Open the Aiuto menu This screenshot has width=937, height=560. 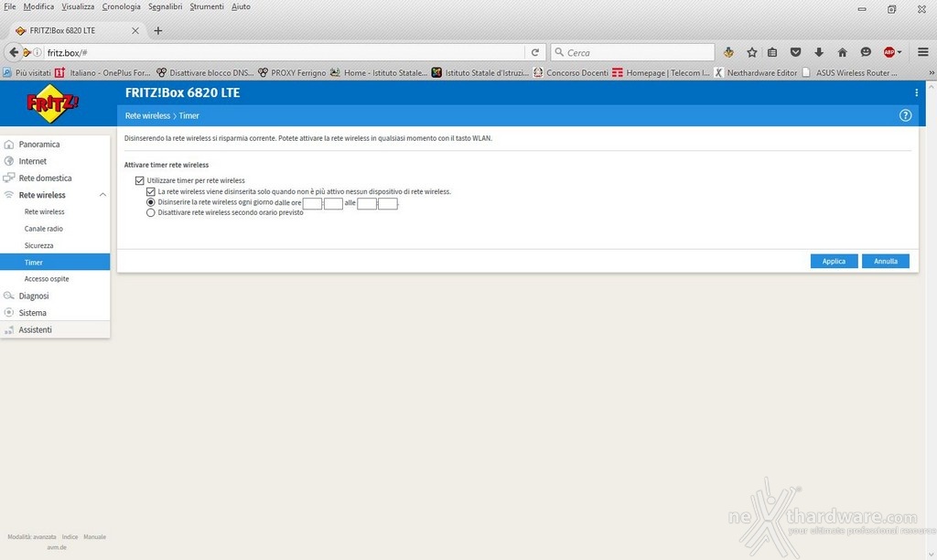(241, 6)
